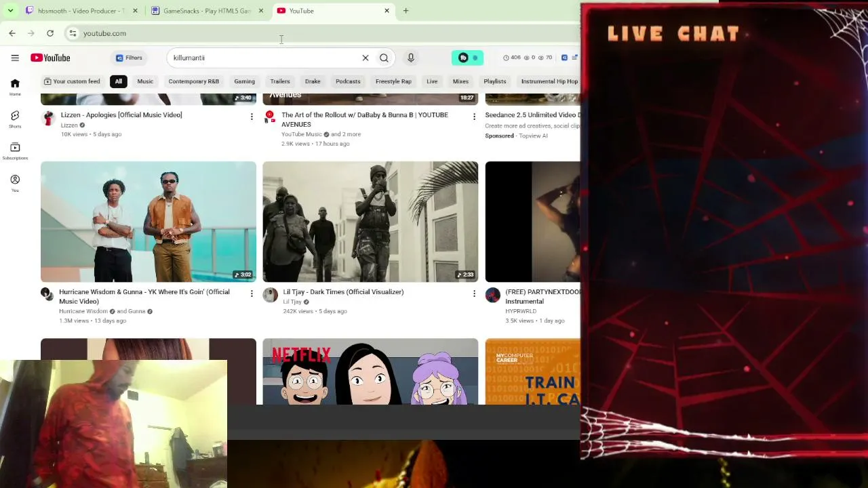Open Lil Tjay - Dark Times title

pos(343,292)
